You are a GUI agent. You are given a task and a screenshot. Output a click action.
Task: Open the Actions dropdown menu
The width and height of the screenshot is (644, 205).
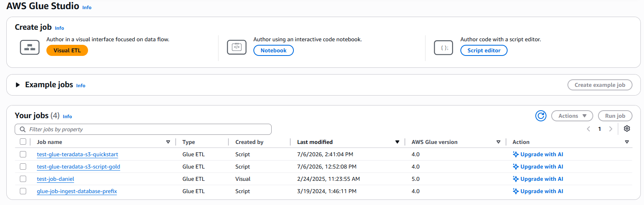point(572,116)
